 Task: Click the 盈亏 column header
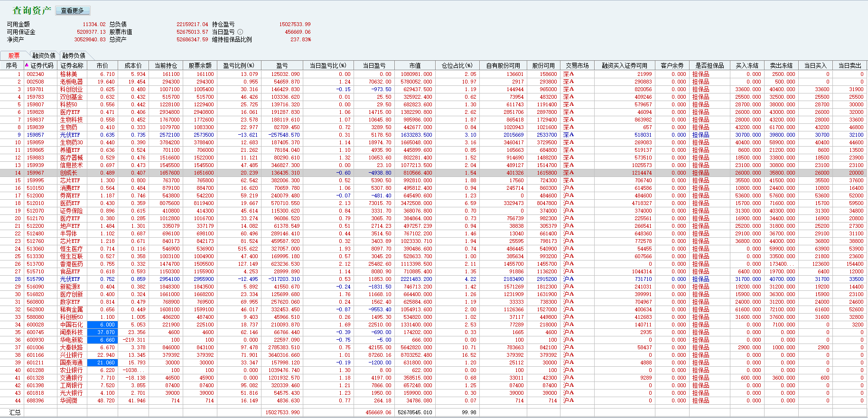[282, 65]
